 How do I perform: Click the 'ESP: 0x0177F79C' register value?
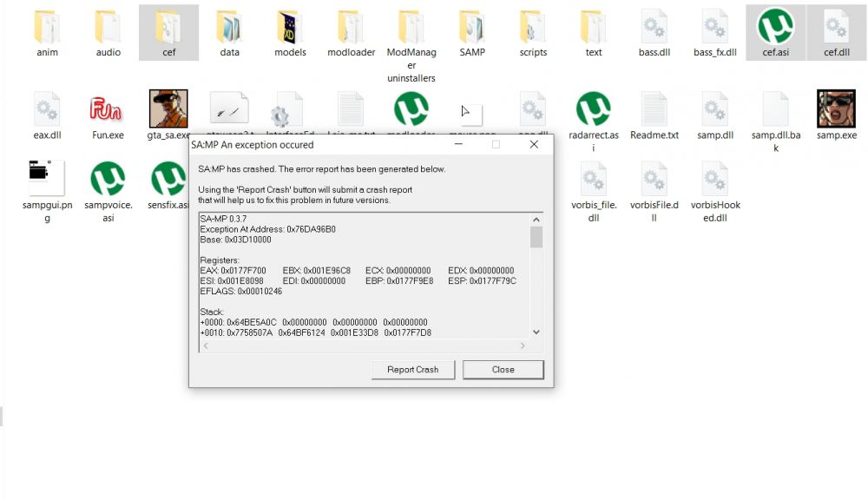[482, 281]
